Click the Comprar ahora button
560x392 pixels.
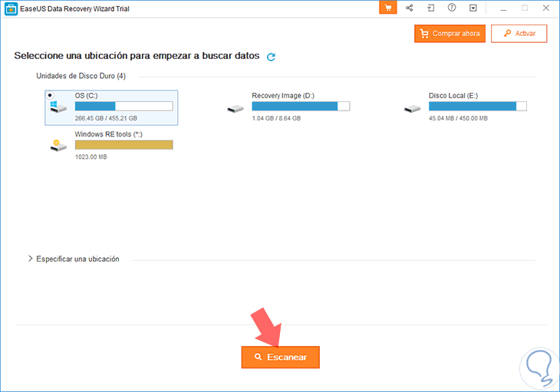click(x=450, y=34)
